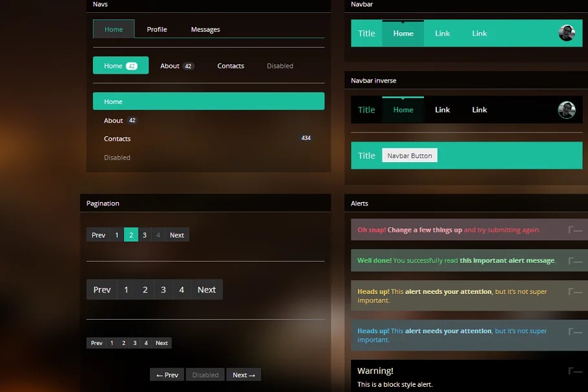Dismiss the yellow "Heads up!" alert
Screen dimensions: 588x392
(575, 291)
